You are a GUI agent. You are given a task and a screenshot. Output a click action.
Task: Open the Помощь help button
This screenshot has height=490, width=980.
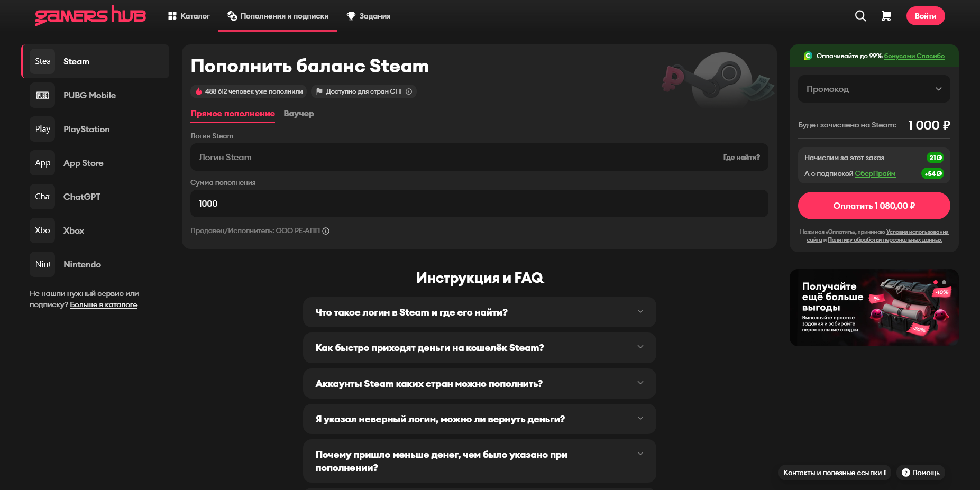tap(921, 473)
